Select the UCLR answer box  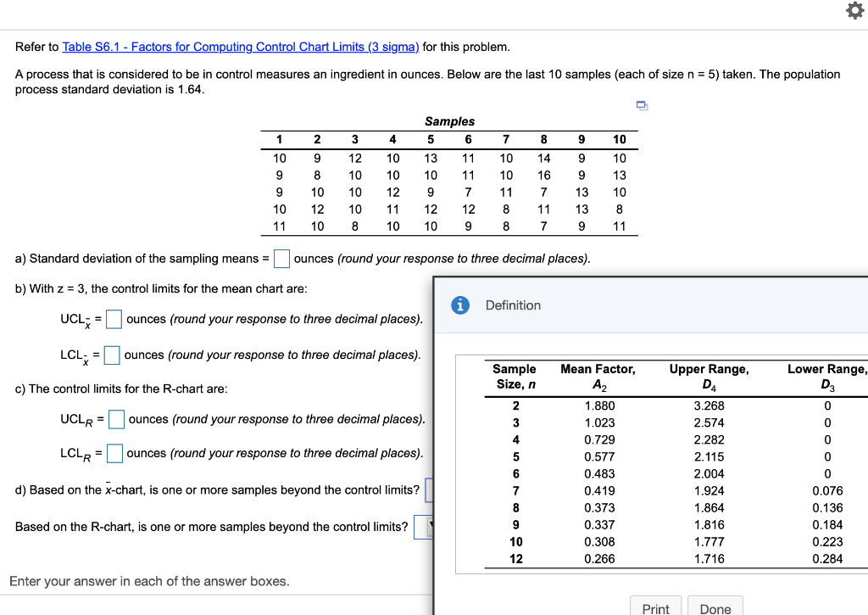118,418
